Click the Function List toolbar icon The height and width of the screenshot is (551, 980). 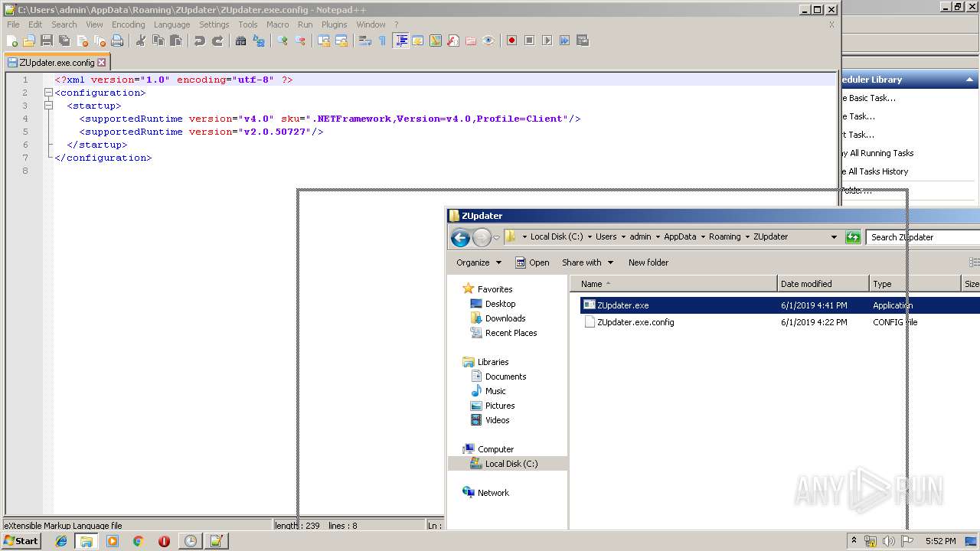click(x=453, y=41)
